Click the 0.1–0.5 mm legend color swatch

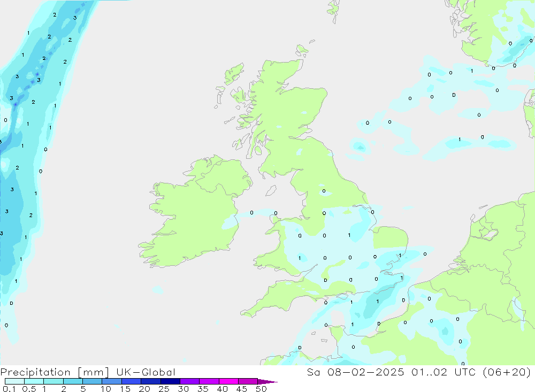point(14,381)
